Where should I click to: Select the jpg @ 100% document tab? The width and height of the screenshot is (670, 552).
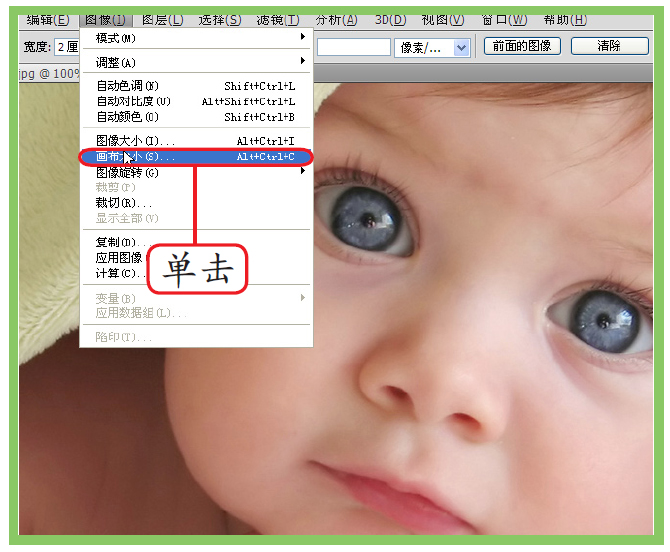(x=49, y=73)
